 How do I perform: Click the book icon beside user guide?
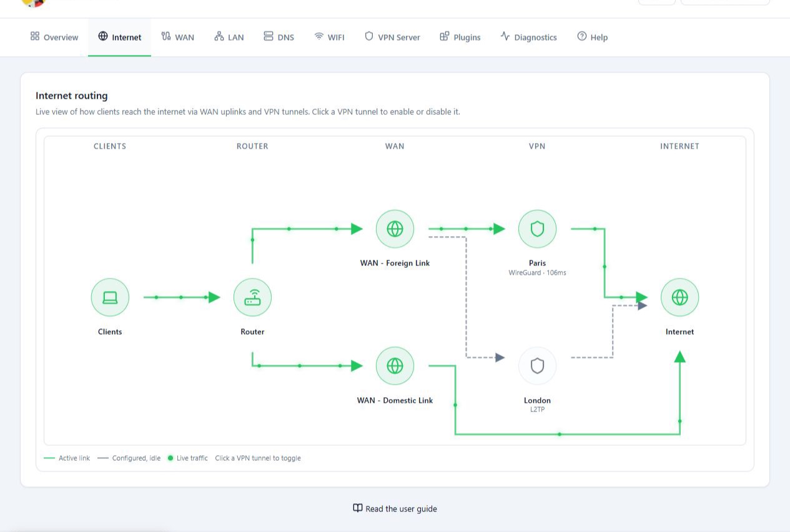click(358, 508)
